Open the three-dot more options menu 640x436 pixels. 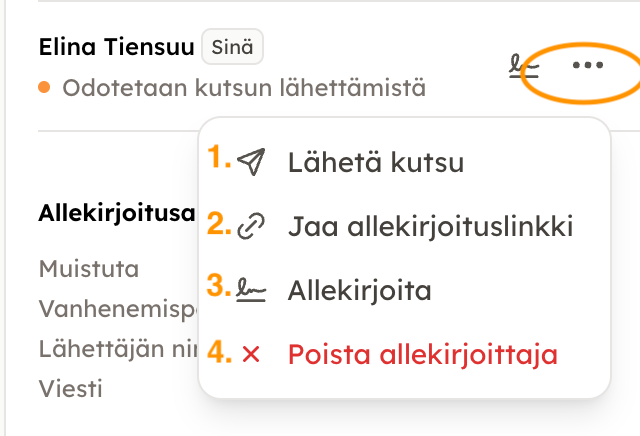(x=587, y=66)
